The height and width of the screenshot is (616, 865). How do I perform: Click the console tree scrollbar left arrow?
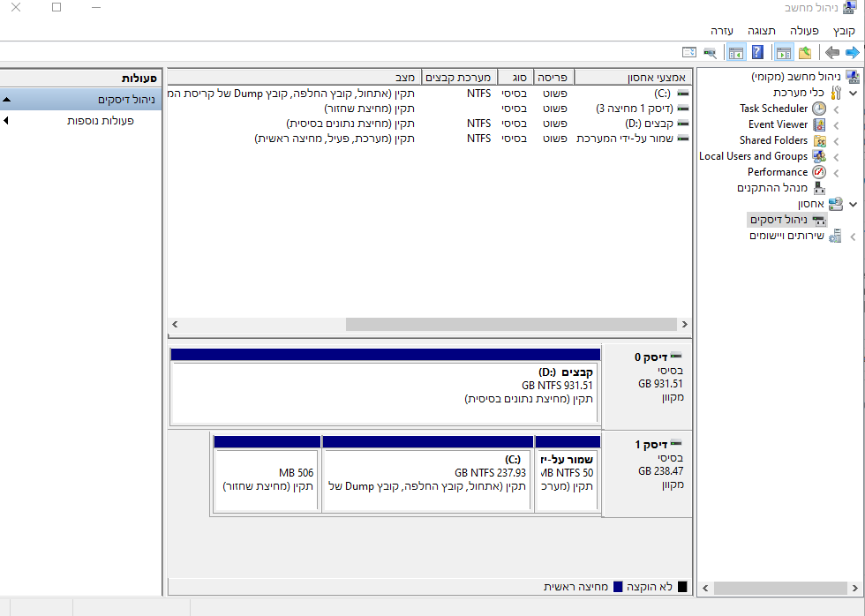[705, 588]
